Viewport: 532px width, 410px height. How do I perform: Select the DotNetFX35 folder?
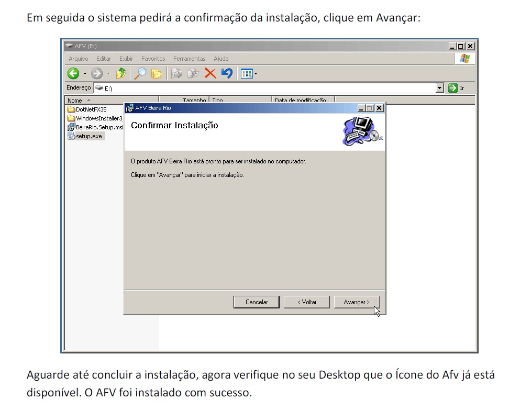click(87, 109)
